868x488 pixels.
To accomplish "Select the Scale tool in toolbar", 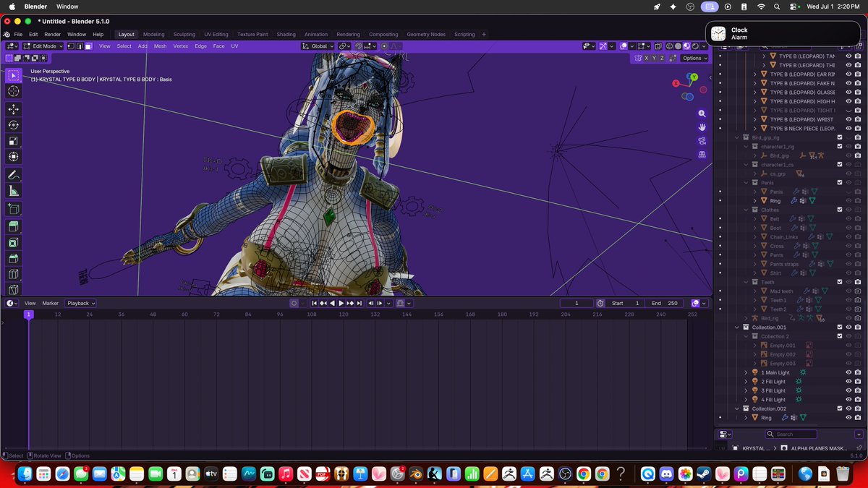I will [x=14, y=141].
